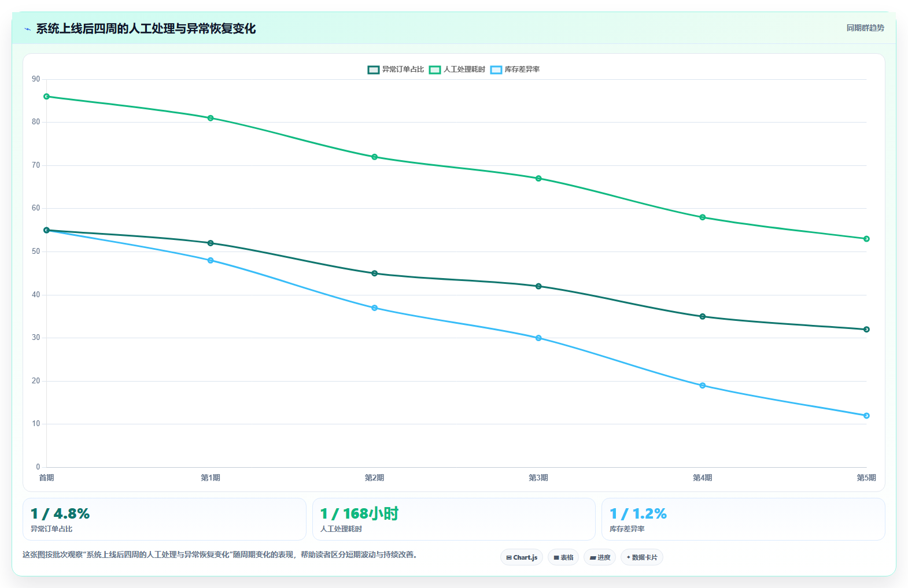
Task: Click 库存差异率 data point at 第1期
Action: point(211,260)
